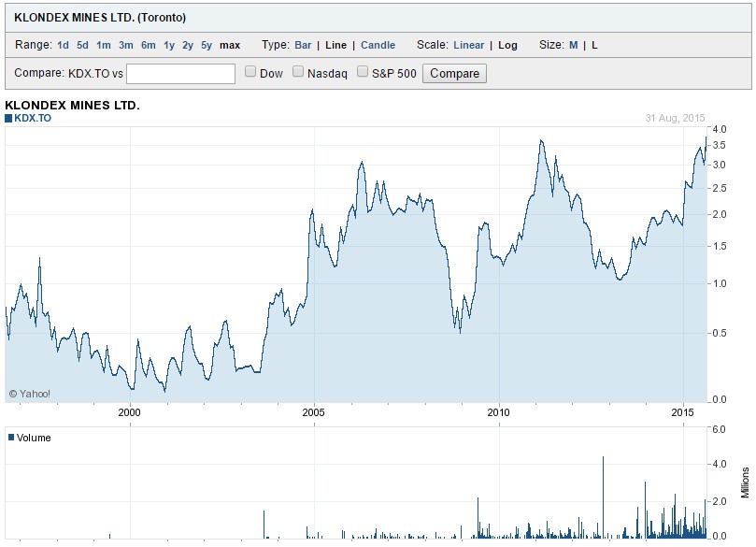Click the KLONDEX MINES LTD. chart title
Image resolution: width=756 pixels, height=547 pixels.
72,105
